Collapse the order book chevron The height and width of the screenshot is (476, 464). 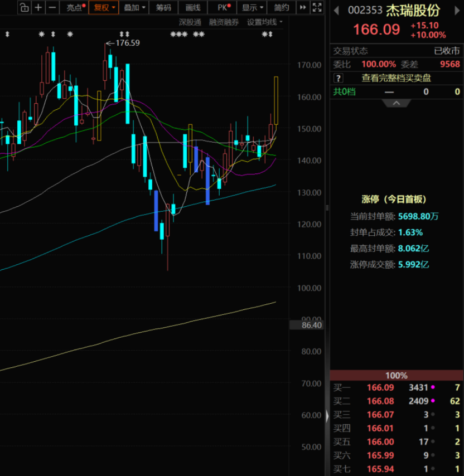[397, 103]
